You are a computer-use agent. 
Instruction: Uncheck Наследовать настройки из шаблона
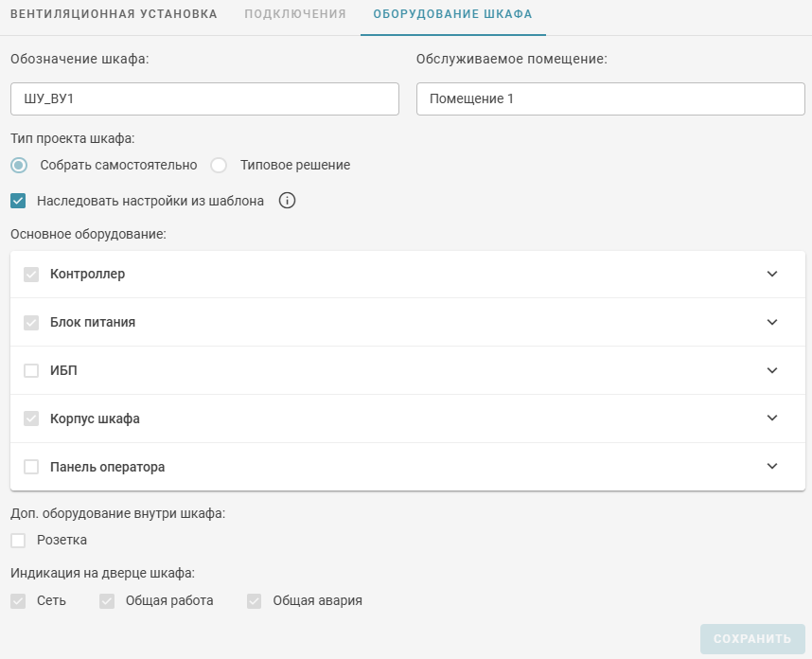pyautogui.click(x=18, y=201)
